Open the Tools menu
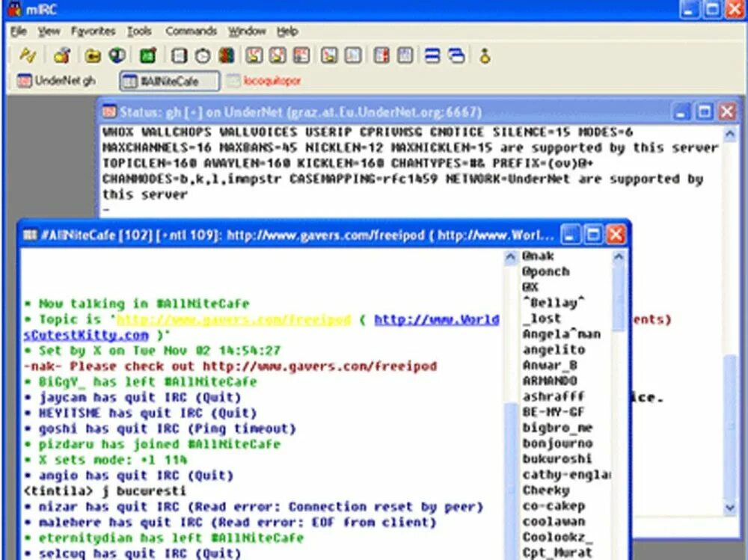The height and width of the screenshot is (560, 748). pos(139,31)
